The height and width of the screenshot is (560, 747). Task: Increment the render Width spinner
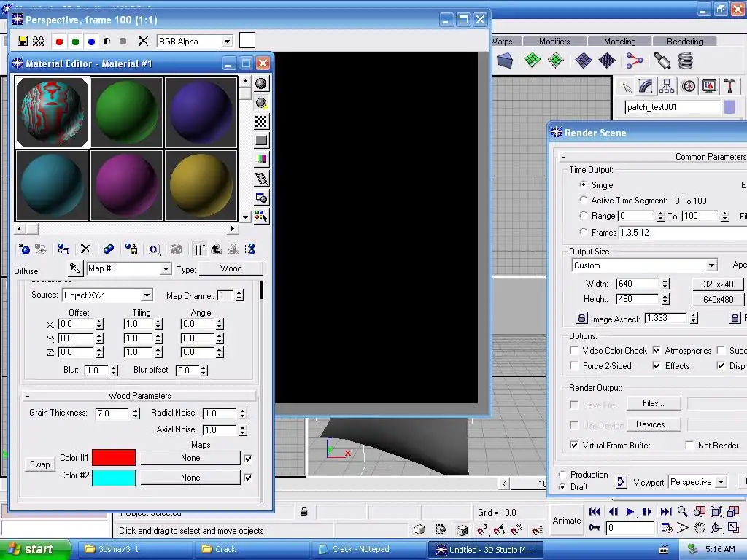(665, 281)
